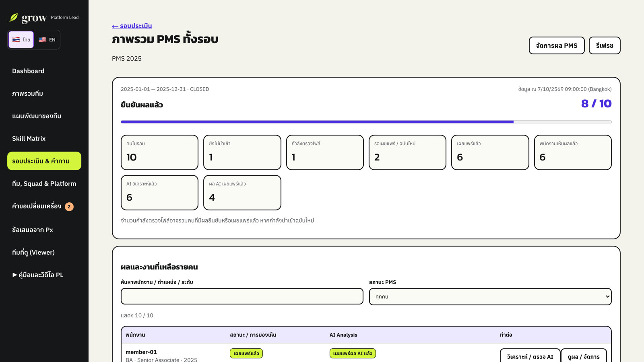
Task: Go to ภาพรวมทีม sidebar item
Action: pyautogui.click(x=44, y=93)
